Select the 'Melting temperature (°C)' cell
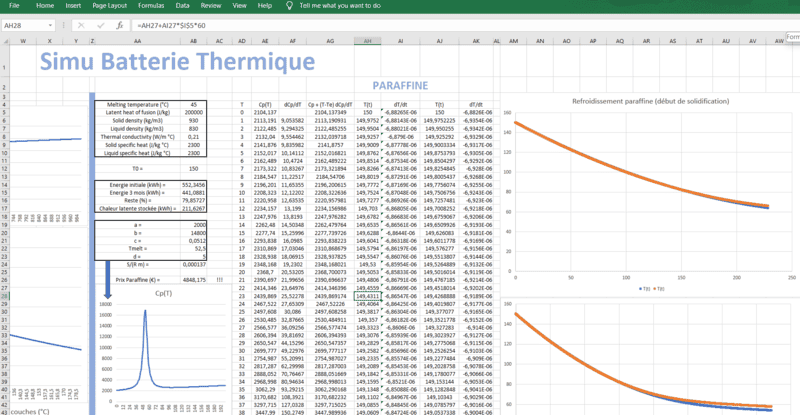 point(138,105)
